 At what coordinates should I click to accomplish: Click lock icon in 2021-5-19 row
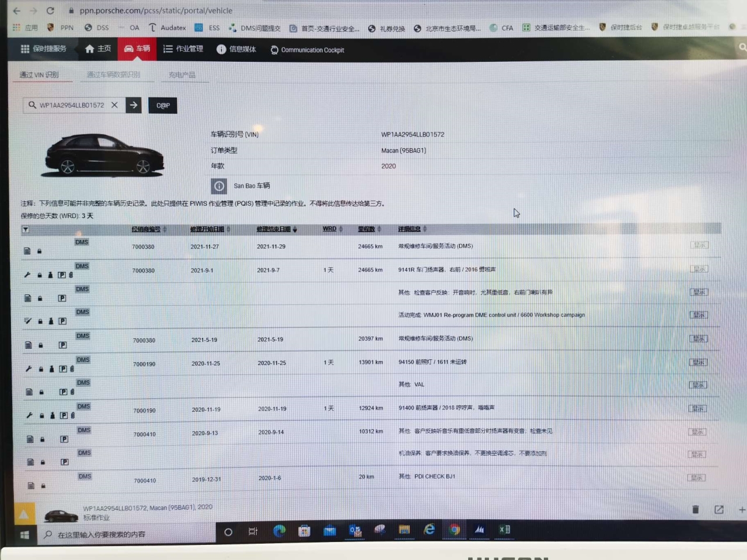[x=41, y=345]
